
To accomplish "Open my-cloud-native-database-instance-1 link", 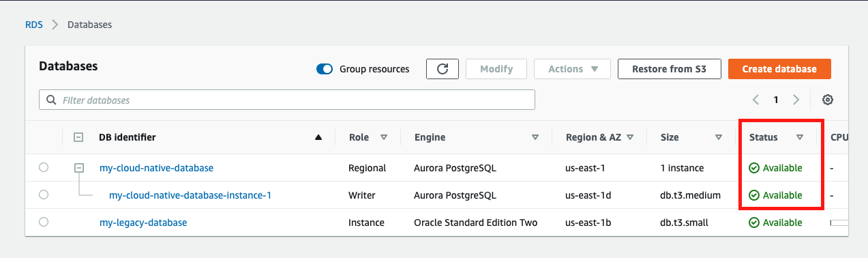I will click(190, 195).
